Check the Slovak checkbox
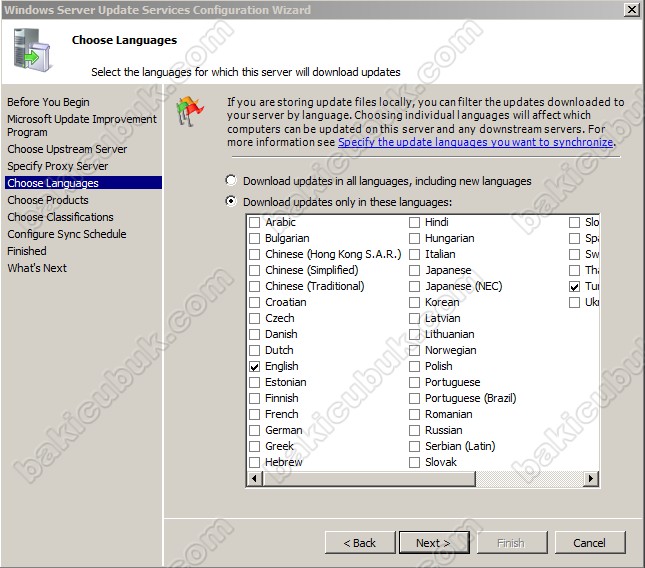The image size is (645, 568). coord(414,462)
